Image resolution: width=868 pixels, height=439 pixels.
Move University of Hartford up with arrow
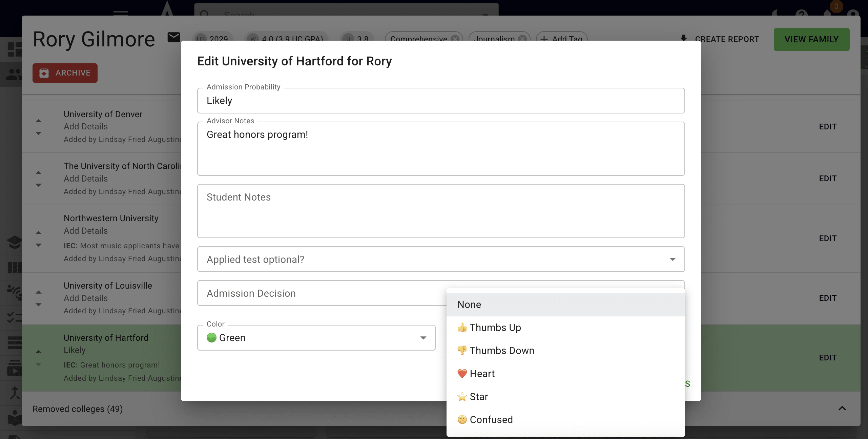point(39,352)
